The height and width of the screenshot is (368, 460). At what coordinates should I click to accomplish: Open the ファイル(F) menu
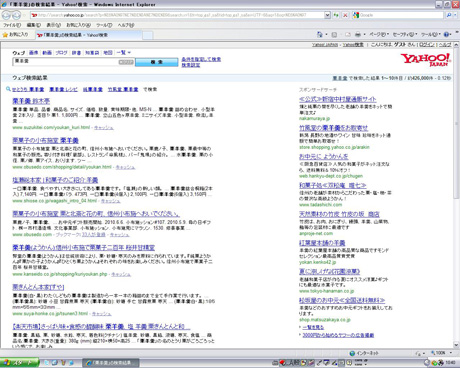point(12,25)
